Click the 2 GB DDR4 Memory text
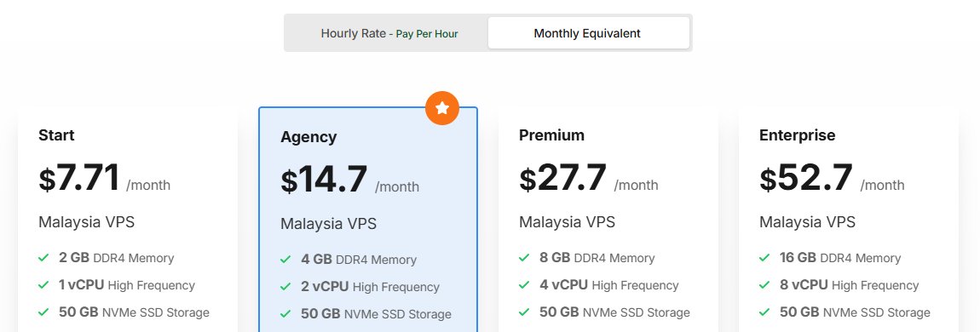 pyautogui.click(x=116, y=258)
